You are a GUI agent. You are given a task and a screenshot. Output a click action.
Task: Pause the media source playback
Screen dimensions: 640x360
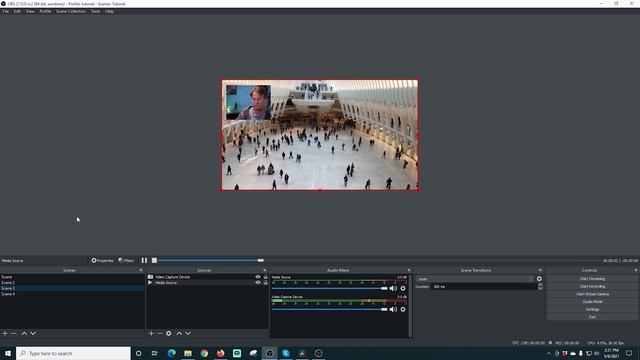(144, 260)
